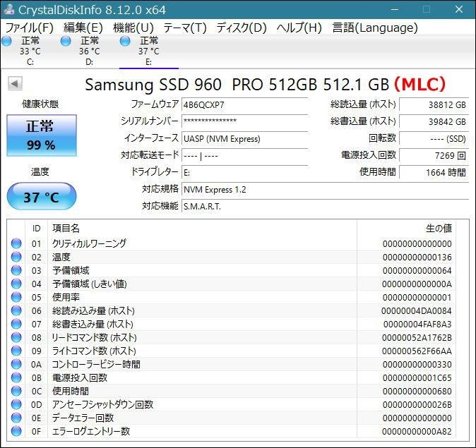Click status orb of attribute 04 予備領域 (しきい値)
The height and width of the screenshot is (448, 476).
[16, 284]
